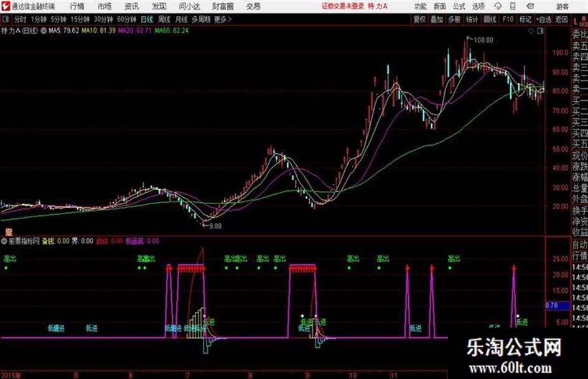
Task: Click the orange info marker at chart bottom-left
Action: coord(8,232)
